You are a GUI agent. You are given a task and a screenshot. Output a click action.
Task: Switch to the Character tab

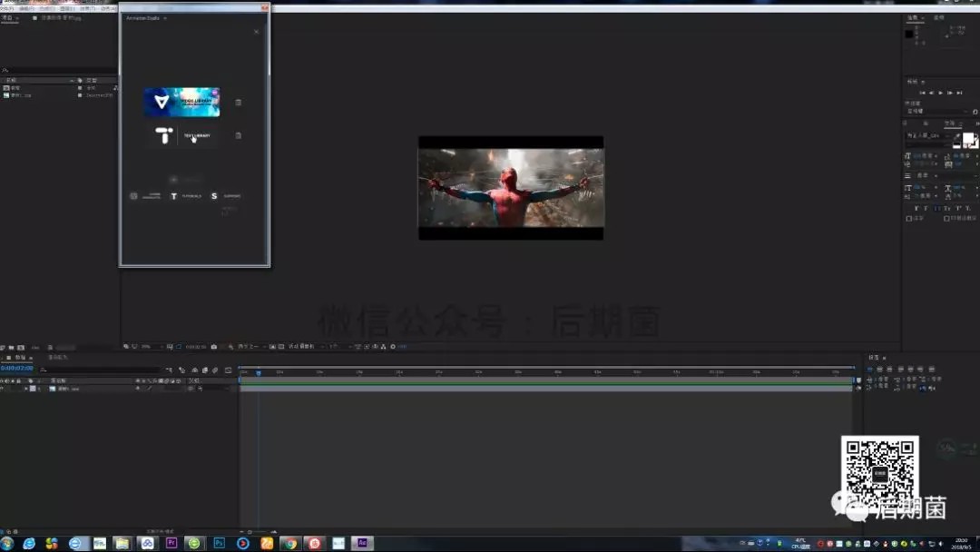click(x=950, y=123)
